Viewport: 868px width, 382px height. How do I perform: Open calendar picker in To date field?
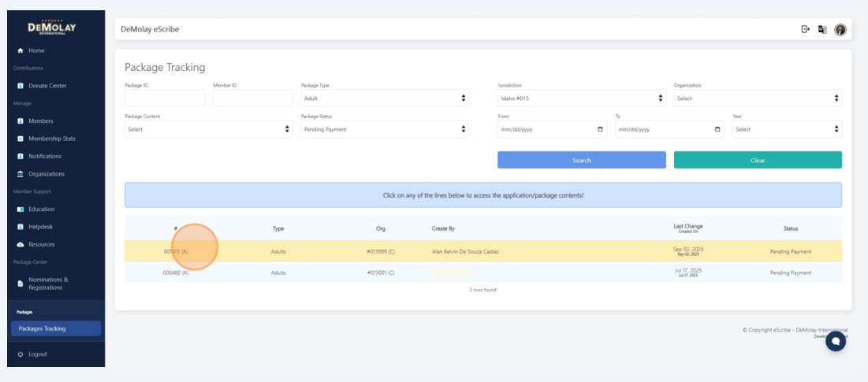click(717, 129)
